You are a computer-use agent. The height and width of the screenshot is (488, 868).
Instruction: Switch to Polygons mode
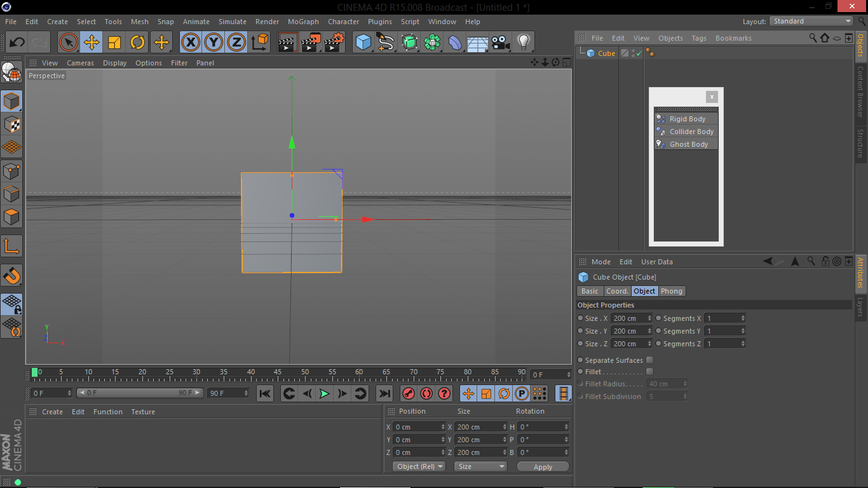click(11, 217)
